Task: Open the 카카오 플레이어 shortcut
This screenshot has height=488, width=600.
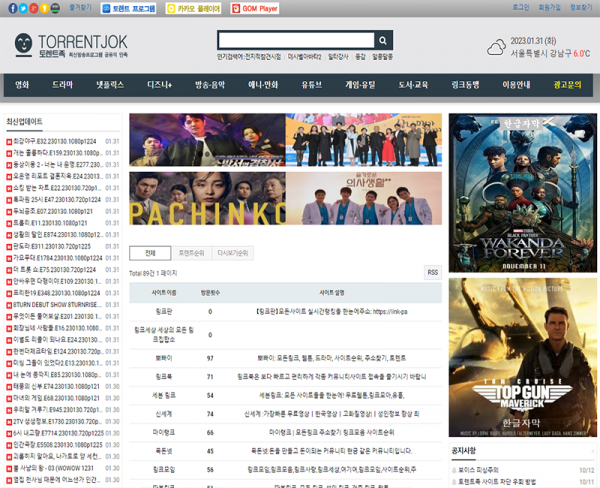Action: point(192,8)
